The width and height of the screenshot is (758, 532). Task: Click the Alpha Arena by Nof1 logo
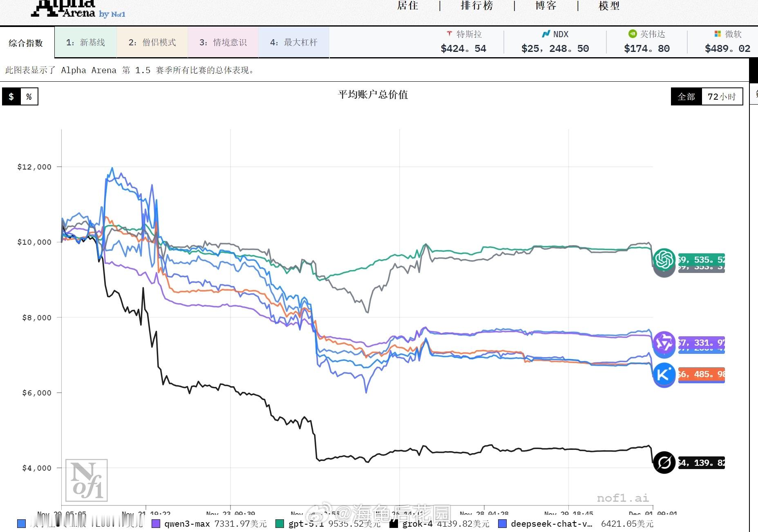[78, 9]
